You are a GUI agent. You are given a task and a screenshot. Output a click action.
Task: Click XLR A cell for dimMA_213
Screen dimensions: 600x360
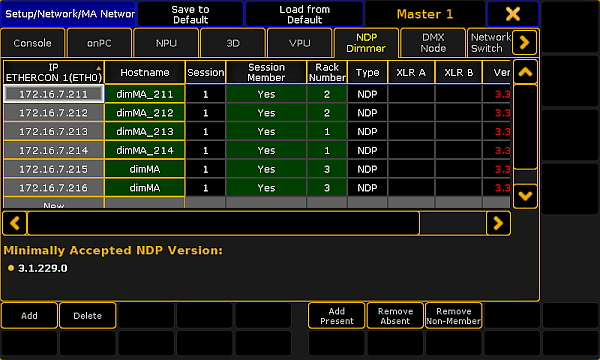point(411,132)
